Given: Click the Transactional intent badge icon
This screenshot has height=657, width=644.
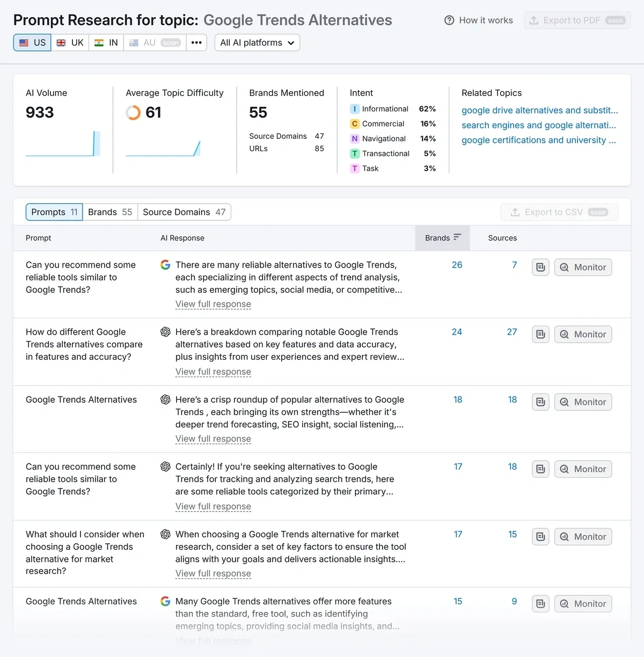Looking at the screenshot, I should coord(355,153).
